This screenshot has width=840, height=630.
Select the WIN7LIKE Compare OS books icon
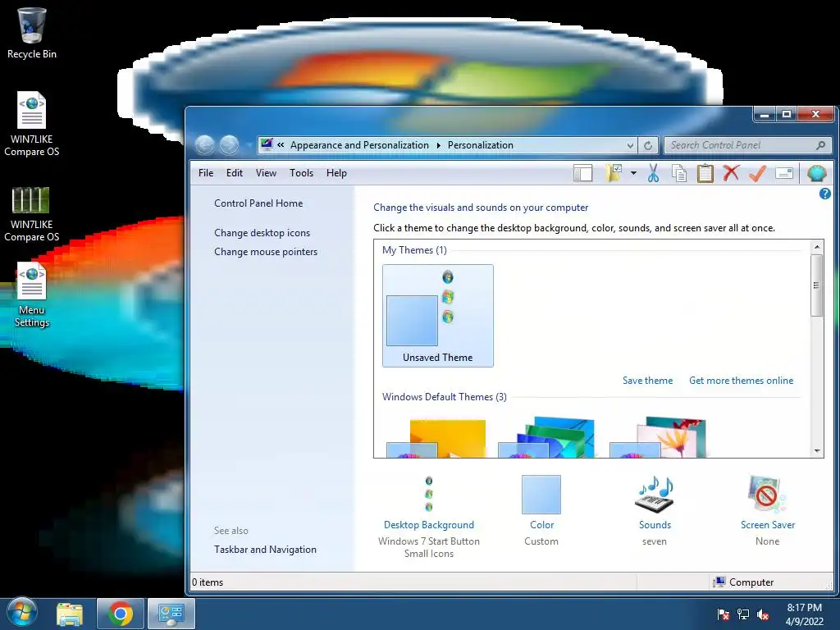point(32,214)
